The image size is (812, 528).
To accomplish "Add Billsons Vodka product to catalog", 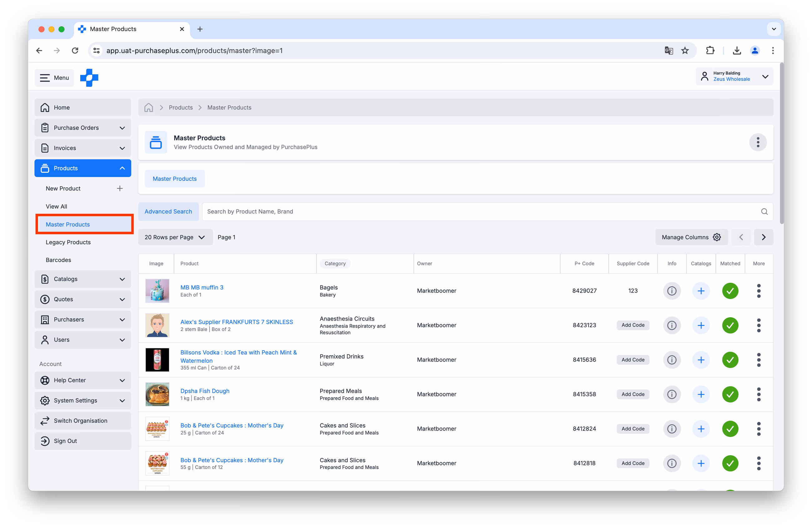I will [x=701, y=360].
